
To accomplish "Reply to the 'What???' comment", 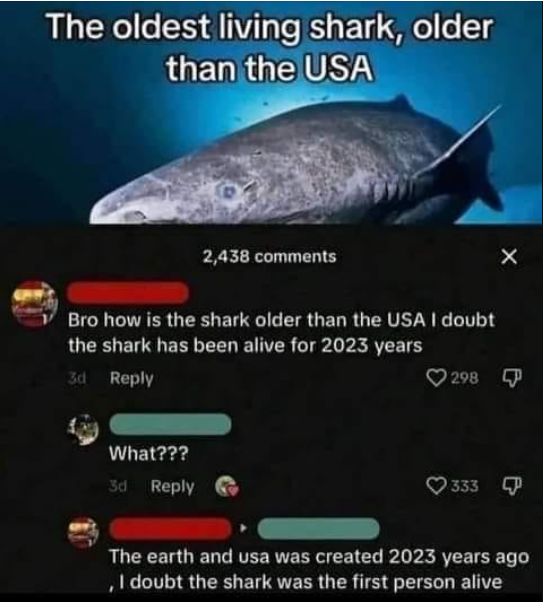I will click(172, 486).
